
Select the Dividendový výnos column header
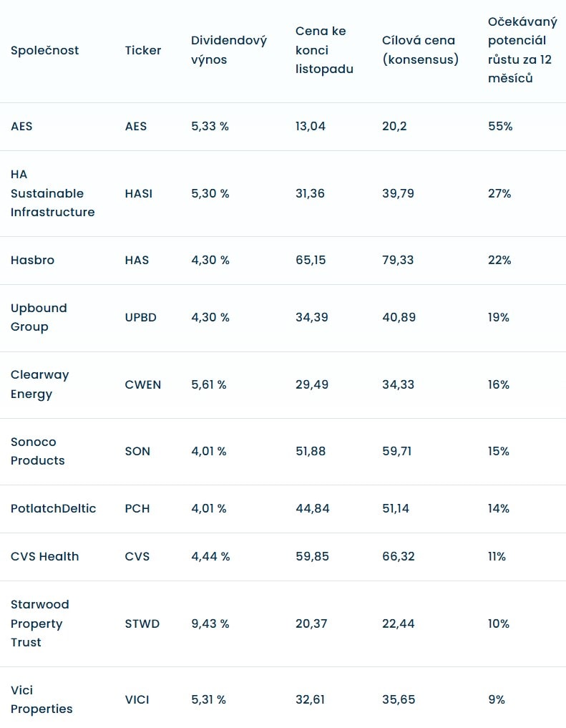tap(228, 50)
